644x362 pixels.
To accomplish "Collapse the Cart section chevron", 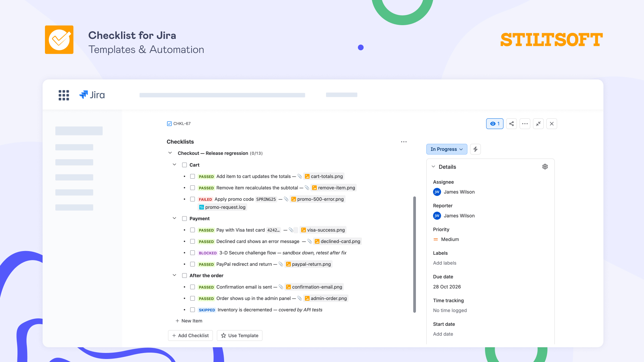I will click(x=174, y=165).
